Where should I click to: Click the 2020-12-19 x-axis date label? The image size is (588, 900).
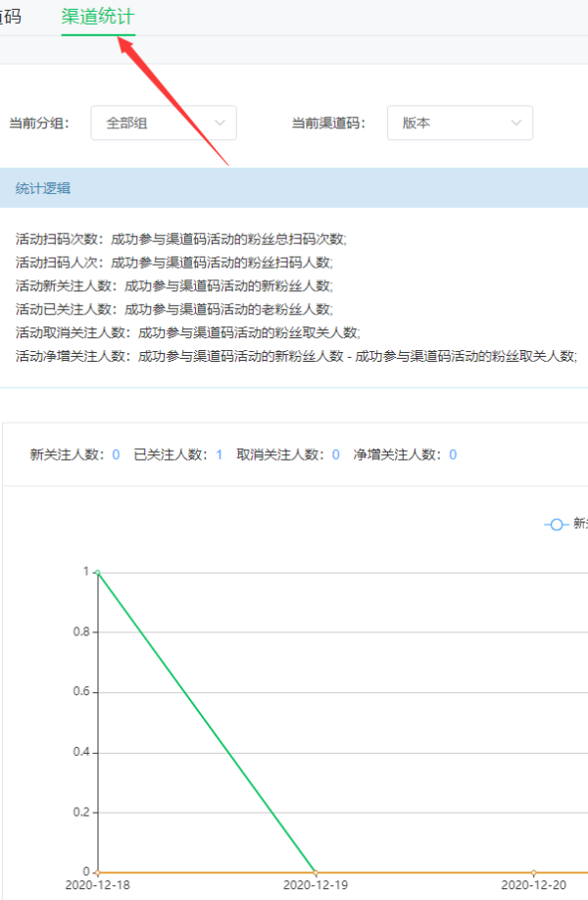(x=316, y=885)
